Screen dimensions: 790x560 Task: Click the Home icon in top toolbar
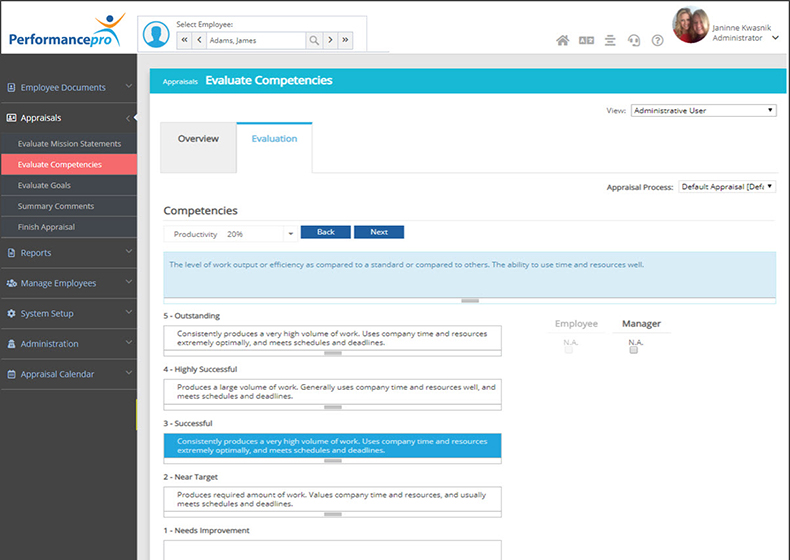click(562, 41)
